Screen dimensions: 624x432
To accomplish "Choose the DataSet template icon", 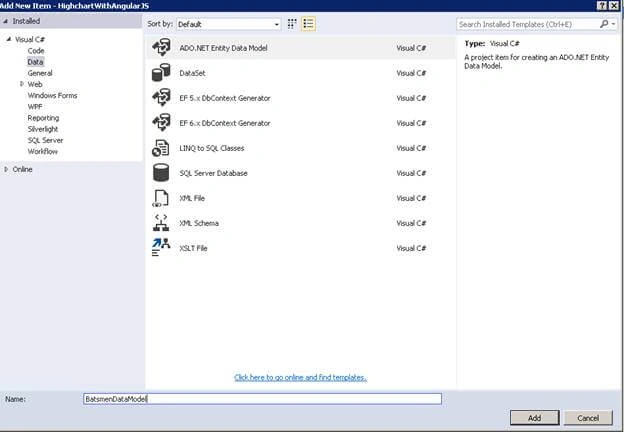I will click(161, 73).
